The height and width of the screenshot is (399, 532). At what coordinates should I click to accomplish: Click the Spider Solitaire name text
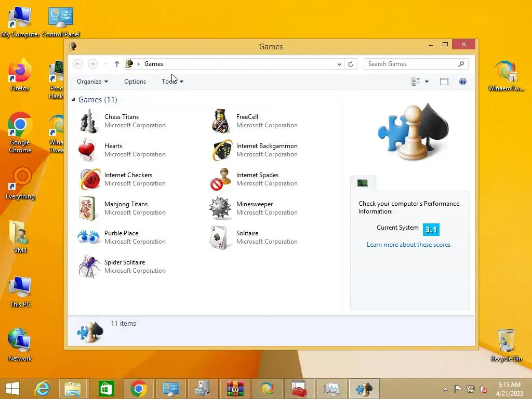(125, 262)
